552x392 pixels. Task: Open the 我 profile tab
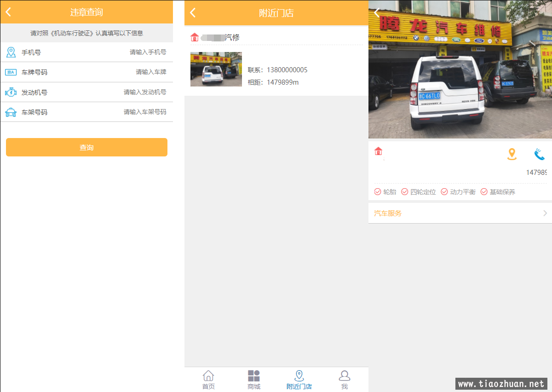click(x=345, y=380)
